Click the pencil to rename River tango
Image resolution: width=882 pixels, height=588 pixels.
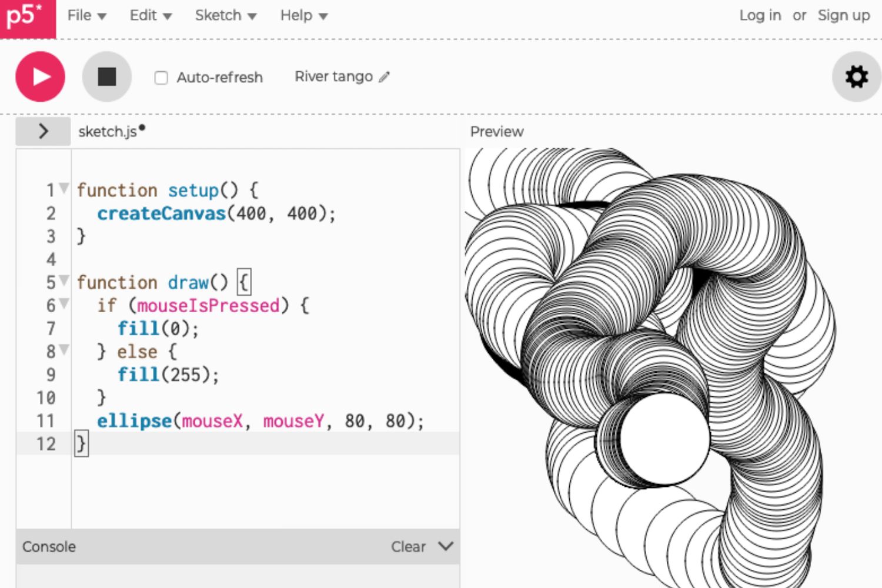point(385,77)
